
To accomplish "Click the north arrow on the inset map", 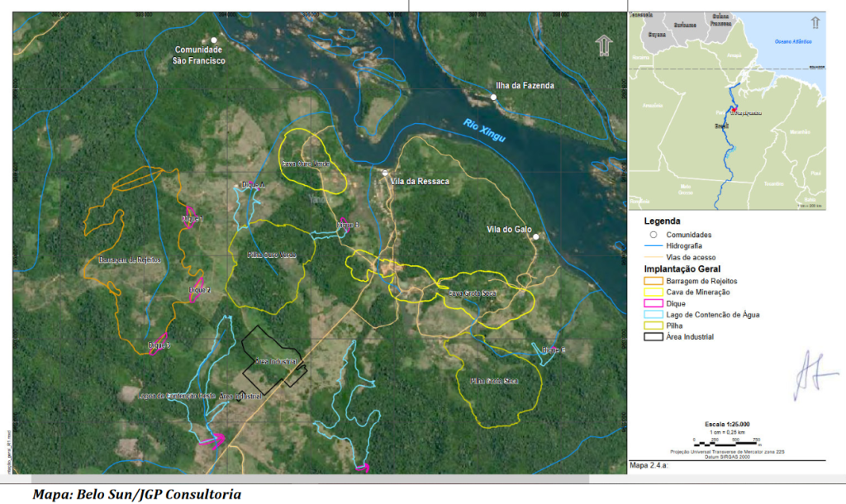I will [x=815, y=23].
